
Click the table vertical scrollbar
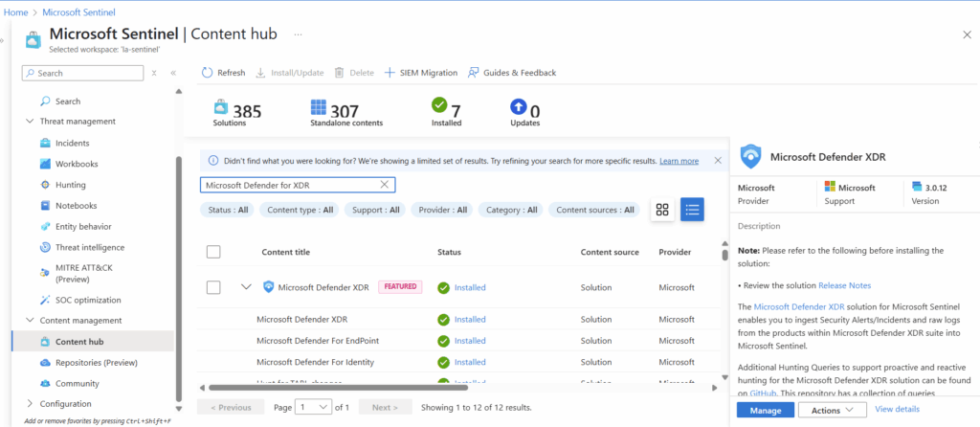pyautogui.click(x=724, y=255)
